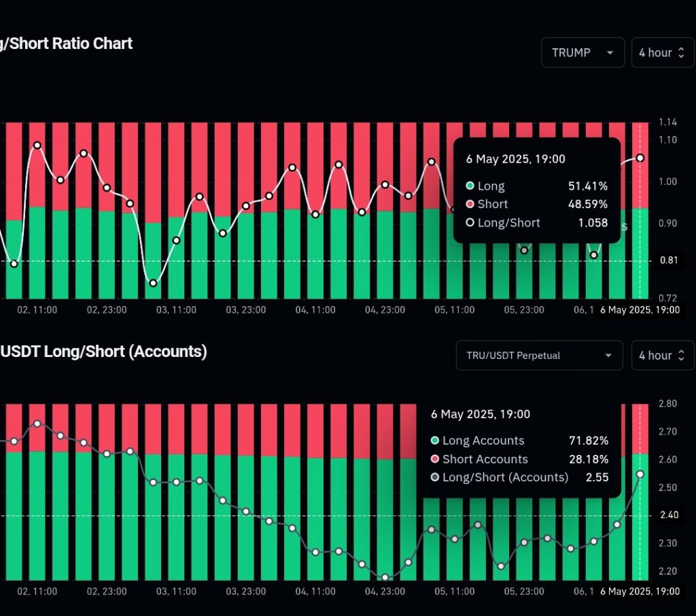The height and width of the screenshot is (616, 696).
Task: Click the lowest ratio point on the top chart
Action: 154,284
